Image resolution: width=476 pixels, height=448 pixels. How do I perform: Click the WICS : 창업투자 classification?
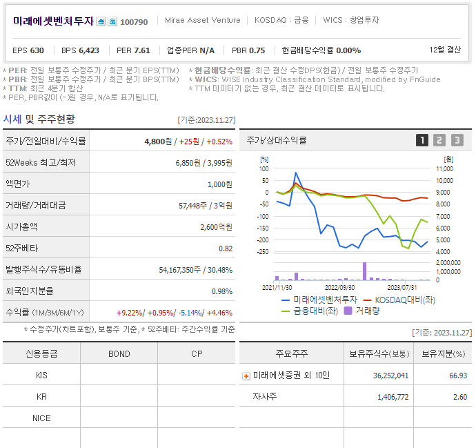coord(351,20)
